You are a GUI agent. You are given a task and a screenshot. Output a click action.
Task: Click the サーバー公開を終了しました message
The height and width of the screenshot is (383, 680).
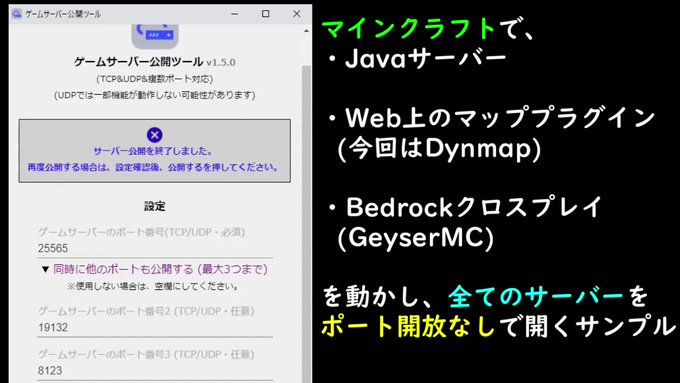(x=154, y=151)
